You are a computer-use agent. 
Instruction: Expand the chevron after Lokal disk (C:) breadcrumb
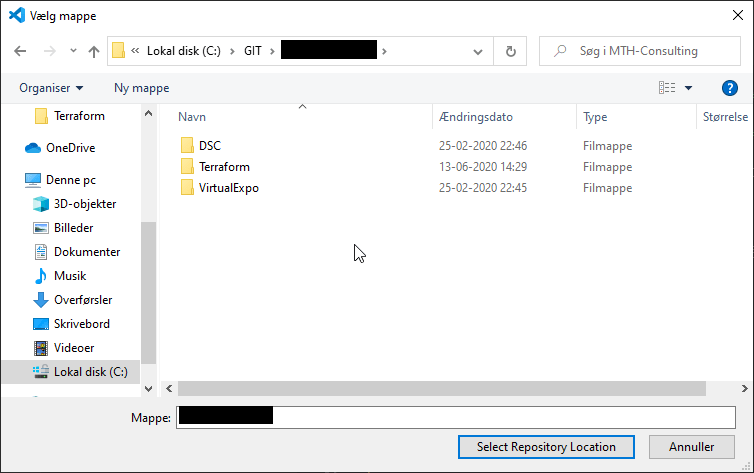point(232,51)
